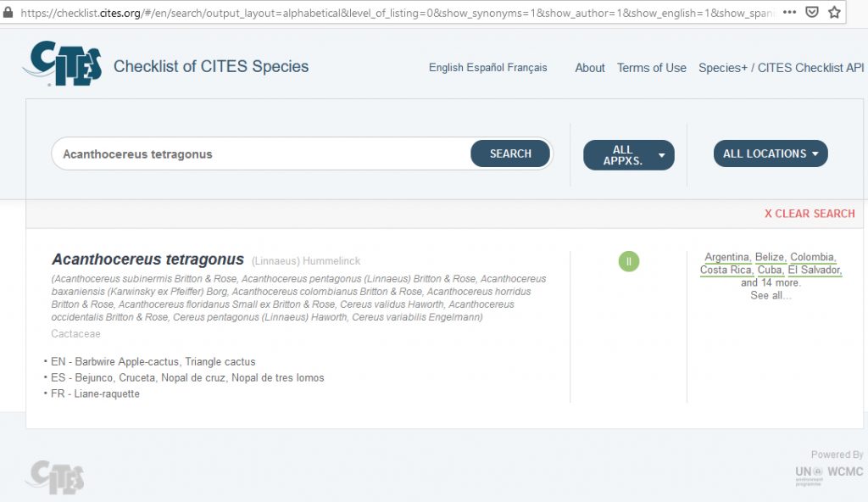This screenshot has width=868, height=502.
Task: Click the El Salvador location link
Action: point(815,270)
